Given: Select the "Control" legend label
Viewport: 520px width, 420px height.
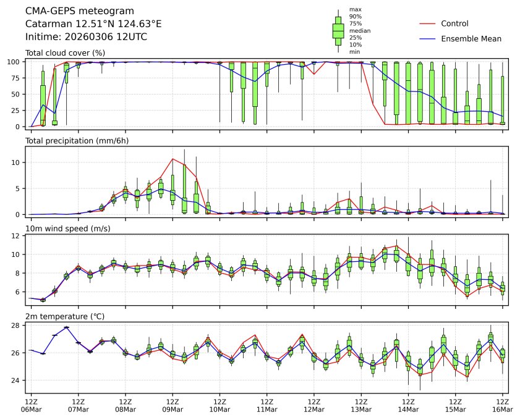Looking at the screenshot, I should (454, 23).
